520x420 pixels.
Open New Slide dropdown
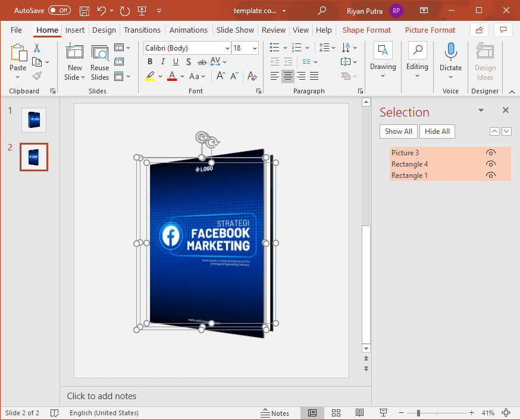(x=74, y=77)
